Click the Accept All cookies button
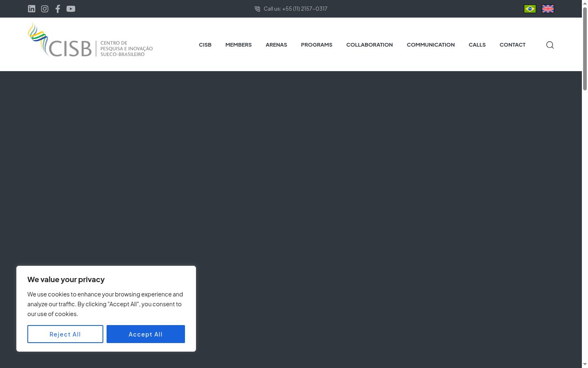This screenshot has width=588, height=368. pos(146,334)
